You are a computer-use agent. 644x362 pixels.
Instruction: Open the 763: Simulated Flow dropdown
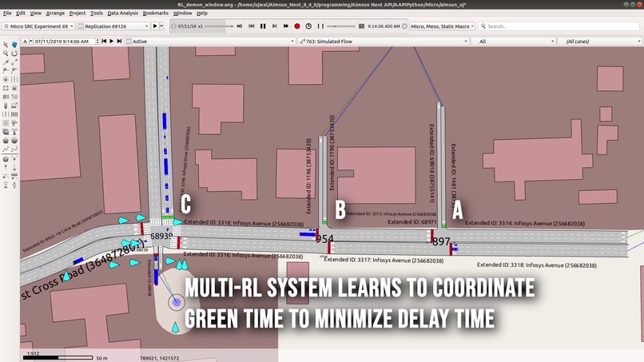point(383,41)
